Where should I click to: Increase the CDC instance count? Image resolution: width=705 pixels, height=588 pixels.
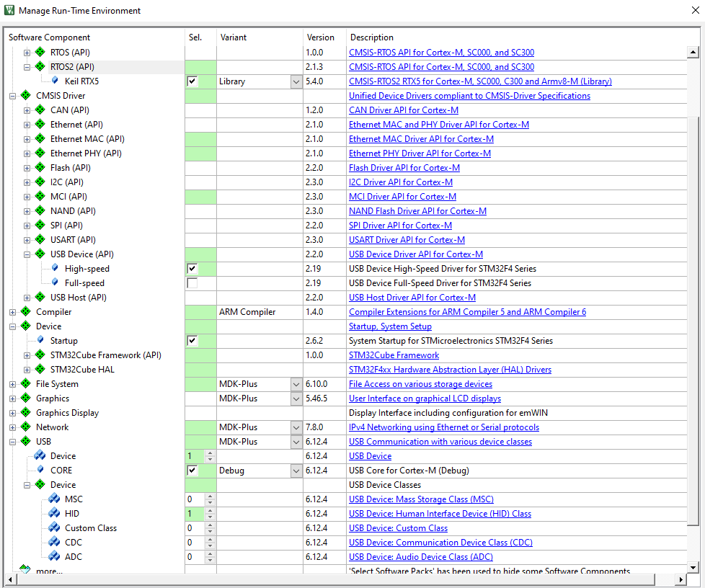(x=210, y=540)
